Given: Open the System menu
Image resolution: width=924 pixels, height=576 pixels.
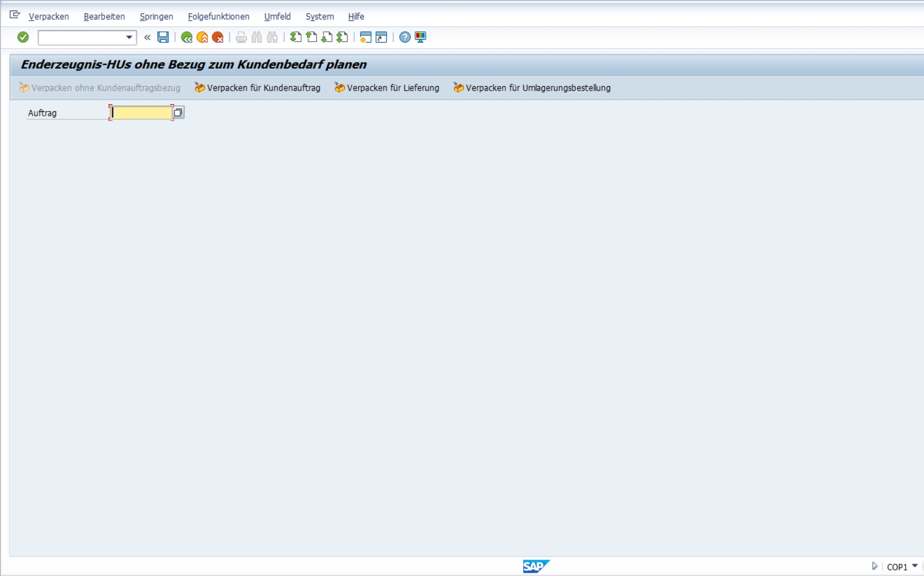Looking at the screenshot, I should [320, 17].
